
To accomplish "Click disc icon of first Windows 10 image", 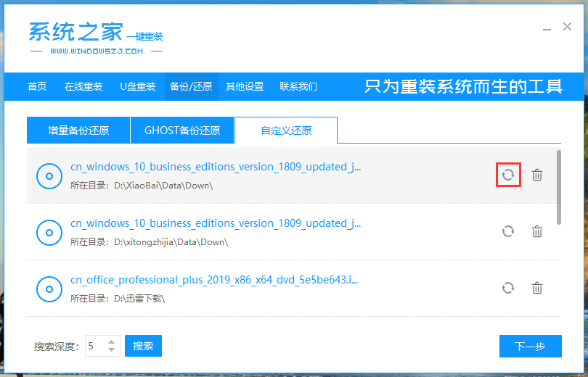I will 49,175.
